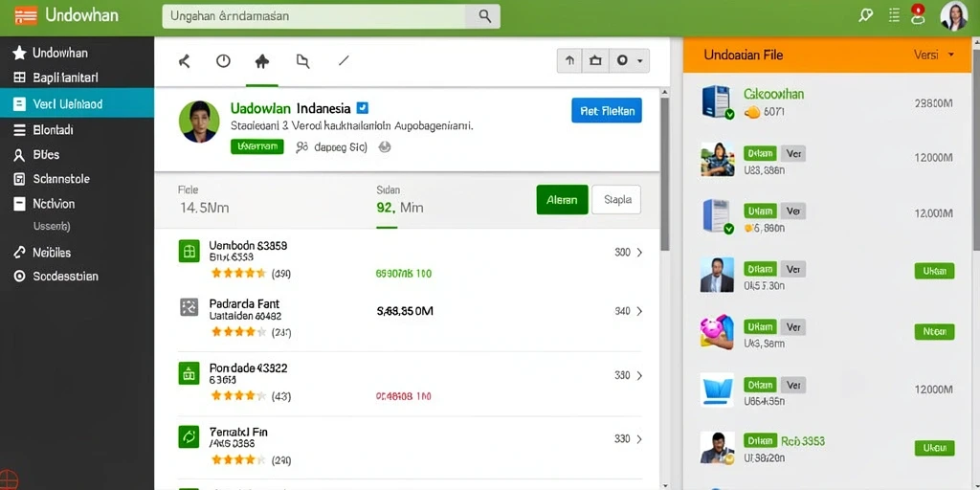Image resolution: width=980 pixels, height=490 pixels.
Task: Open the Versi dropdown in orange header
Action: tap(934, 55)
